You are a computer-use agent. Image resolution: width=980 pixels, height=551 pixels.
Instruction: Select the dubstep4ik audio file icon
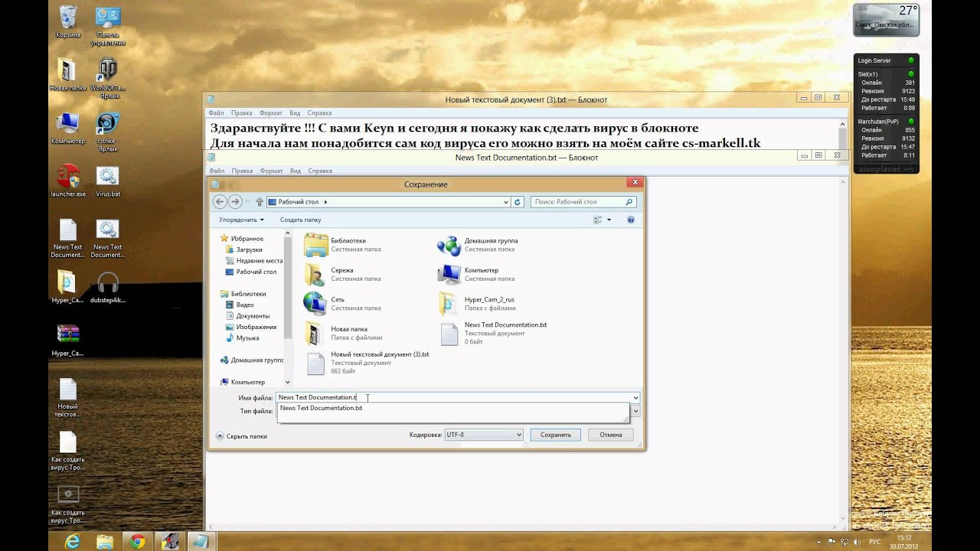108,287
